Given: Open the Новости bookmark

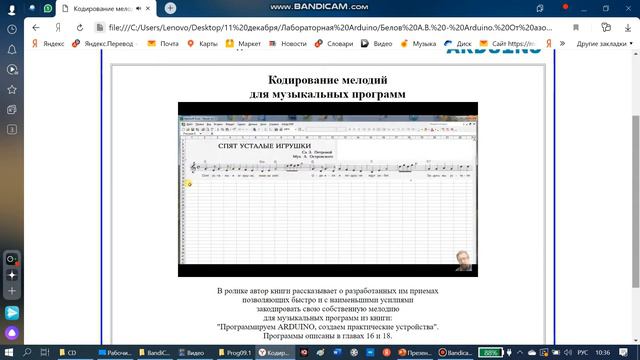Looking at the screenshot, I should [288, 44].
